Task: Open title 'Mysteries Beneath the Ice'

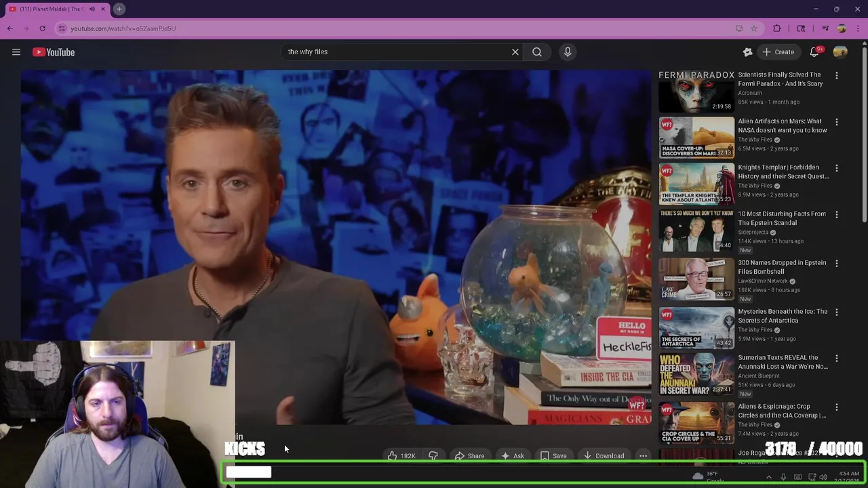Action: click(783, 316)
